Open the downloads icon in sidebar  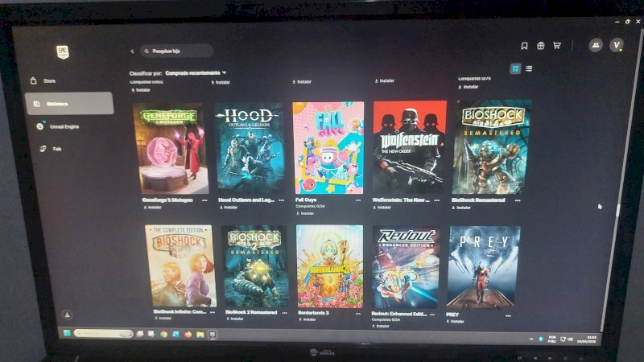click(68, 315)
